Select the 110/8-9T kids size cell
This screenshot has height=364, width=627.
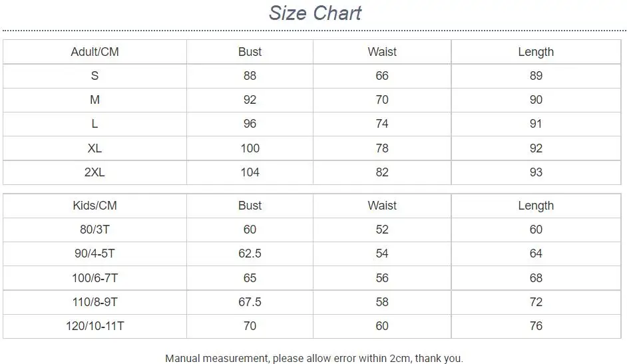click(95, 302)
